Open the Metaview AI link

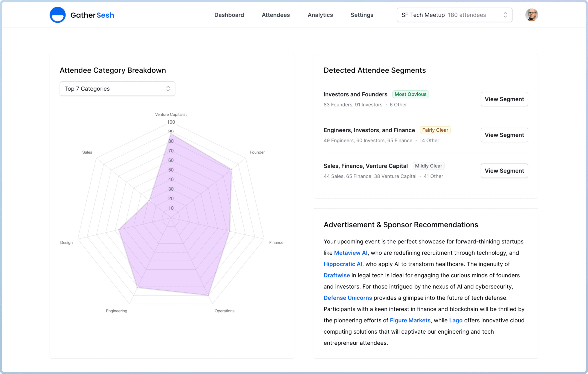[x=350, y=253]
